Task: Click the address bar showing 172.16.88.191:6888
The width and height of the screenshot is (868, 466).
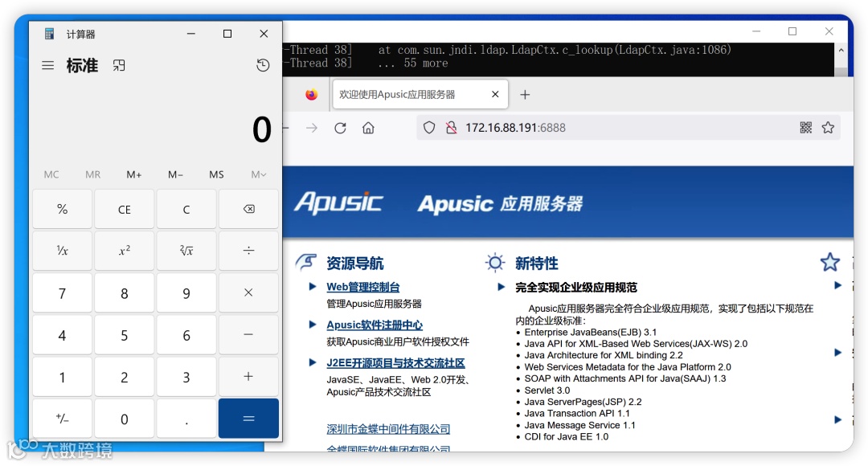Action: (x=628, y=128)
